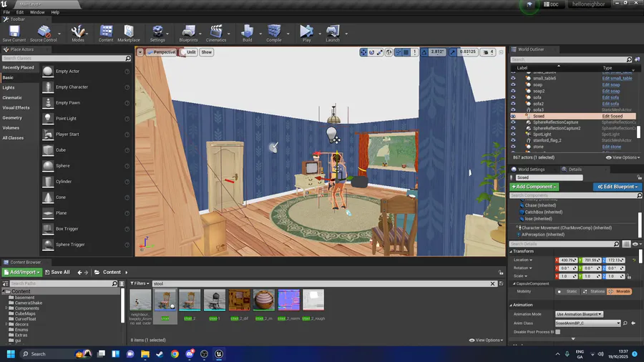Click the Lit view mode button
The width and height of the screenshot is (644, 362).
[187, 52]
